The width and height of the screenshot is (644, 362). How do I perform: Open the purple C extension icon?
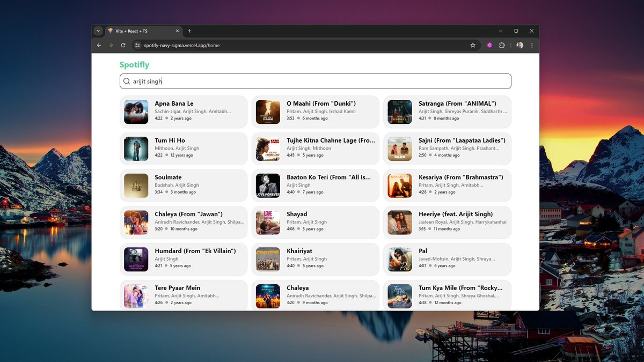489,46
